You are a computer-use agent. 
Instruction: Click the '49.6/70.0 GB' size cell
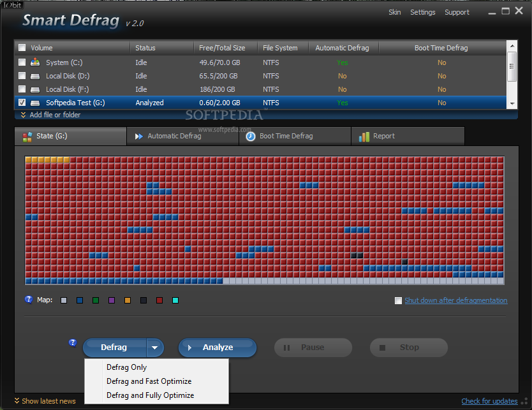(x=219, y=62)
